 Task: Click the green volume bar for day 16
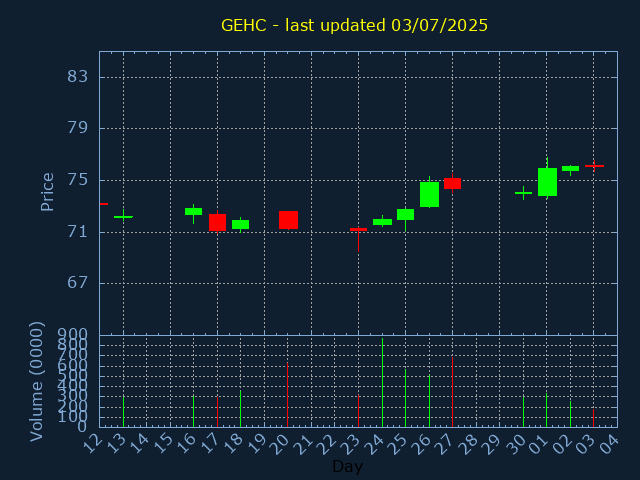(x=193, y=411)
